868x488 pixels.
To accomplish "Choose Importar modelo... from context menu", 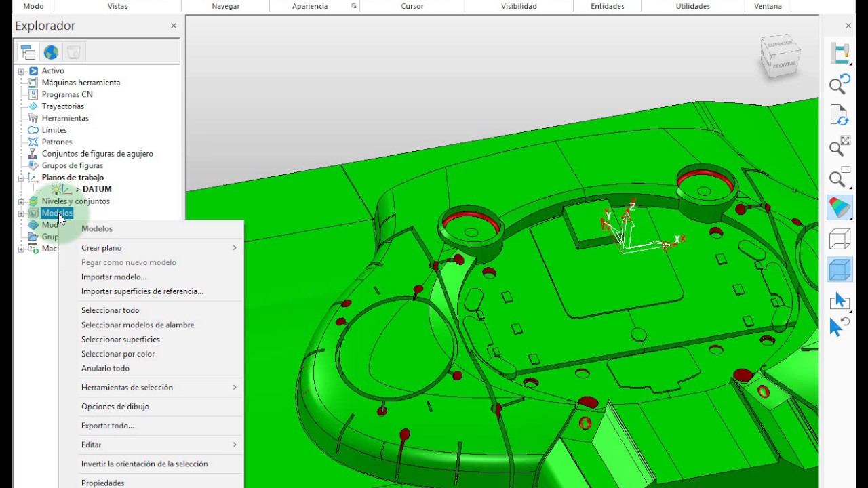I will pyautogui.click(x=114, y=277).
